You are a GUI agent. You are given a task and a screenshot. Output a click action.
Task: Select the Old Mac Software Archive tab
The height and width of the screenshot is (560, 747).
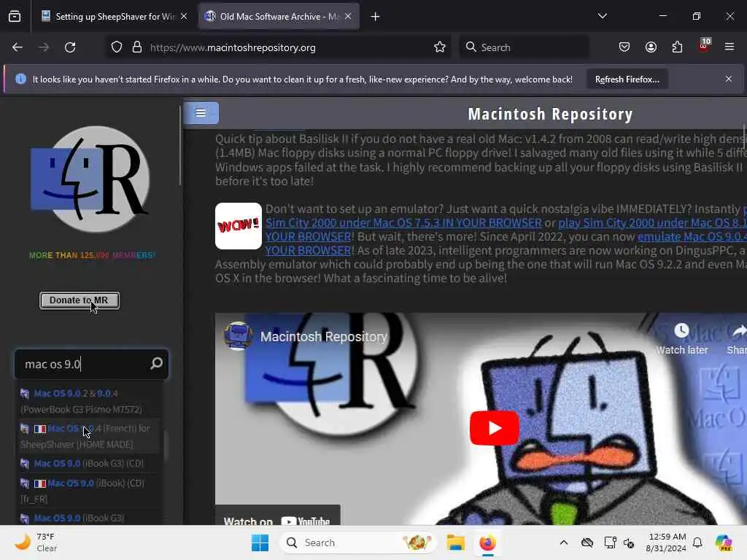(279, 17)
